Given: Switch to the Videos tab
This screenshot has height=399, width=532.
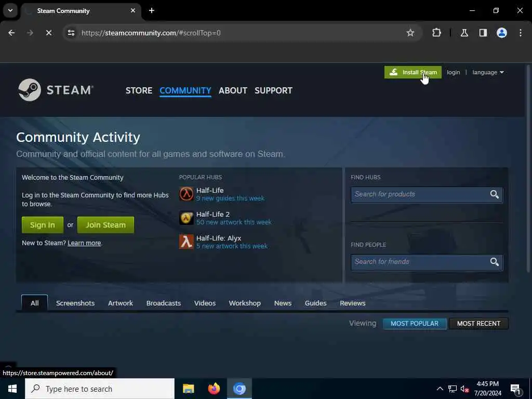Looking at the screenshot, I should 205,303.
